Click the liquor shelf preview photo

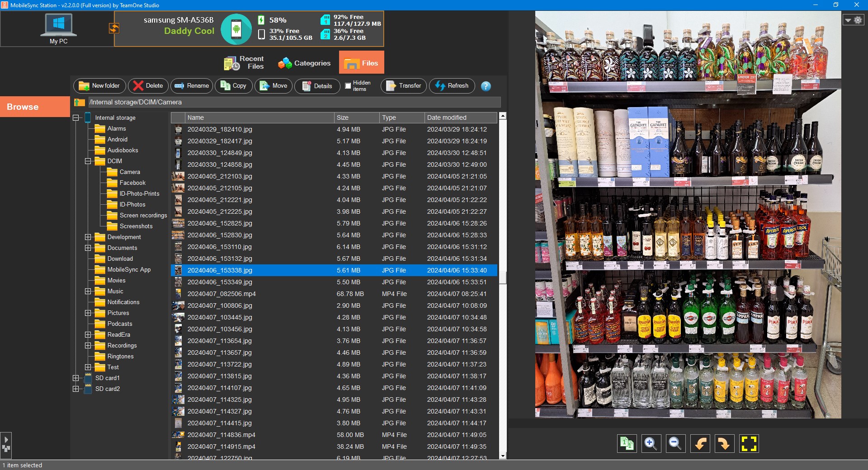[x=688, y=215]
